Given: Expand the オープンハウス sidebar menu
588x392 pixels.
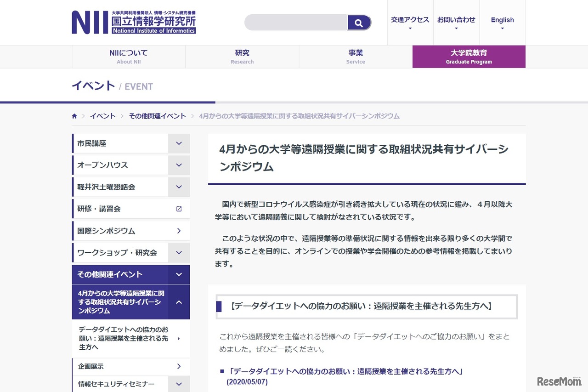Looking at the screenshot, I should pos(179,165).
